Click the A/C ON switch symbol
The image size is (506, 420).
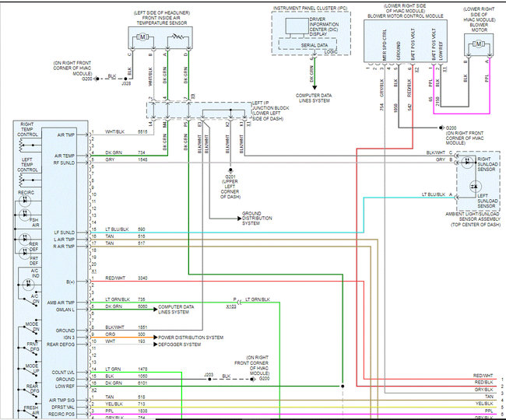[x=30, y=301]
